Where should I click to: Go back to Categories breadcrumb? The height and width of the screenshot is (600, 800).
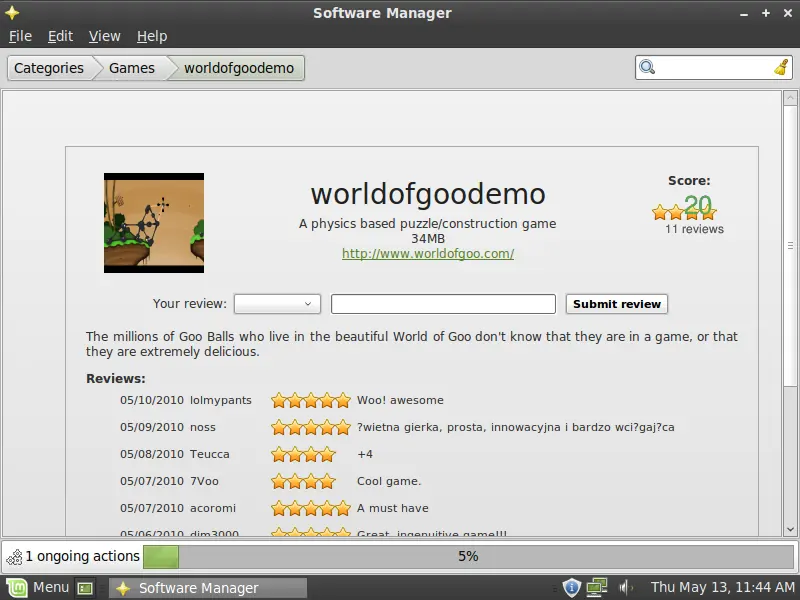[x=49, y=68]
